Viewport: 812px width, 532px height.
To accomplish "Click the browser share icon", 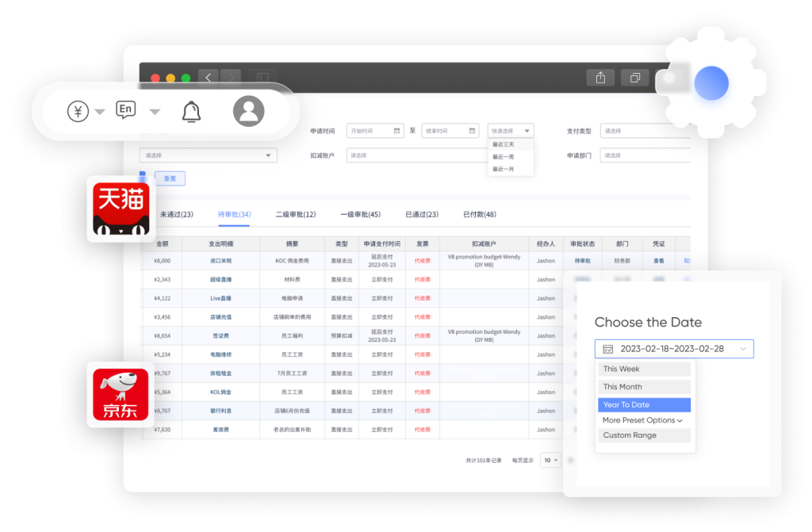I will point(600,78).
